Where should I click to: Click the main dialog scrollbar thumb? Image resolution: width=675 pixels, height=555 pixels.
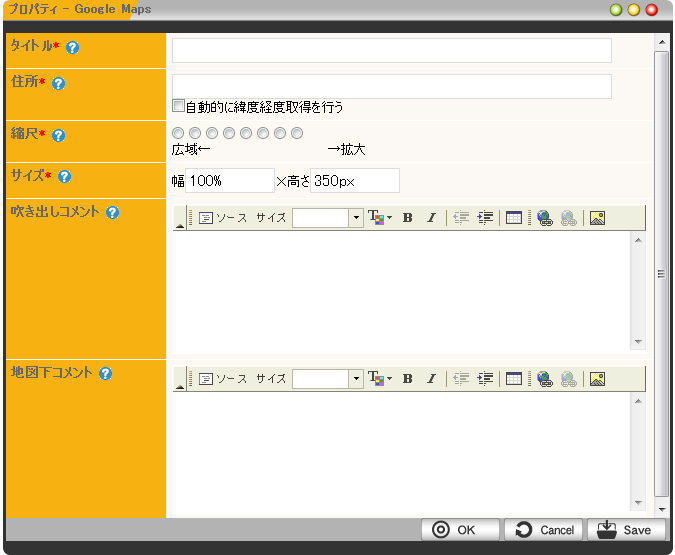click(662, 274)
